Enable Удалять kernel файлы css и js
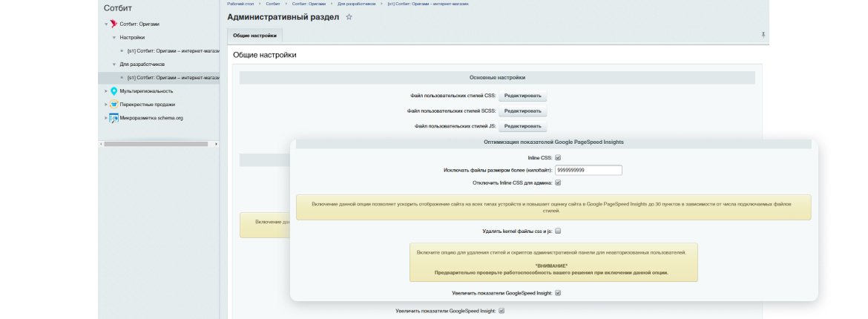The width and height of the screenshot is (868, 319). (x=558, y=231)
